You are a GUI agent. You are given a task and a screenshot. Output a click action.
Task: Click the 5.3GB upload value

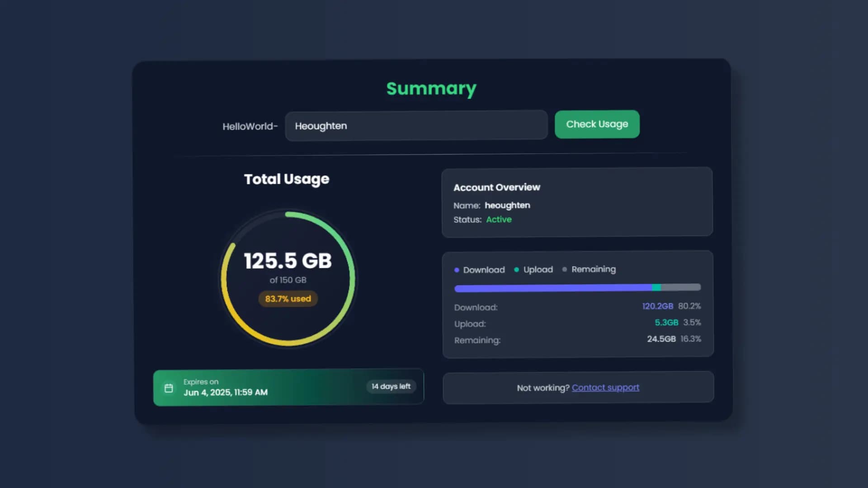(x=666, y=323)
